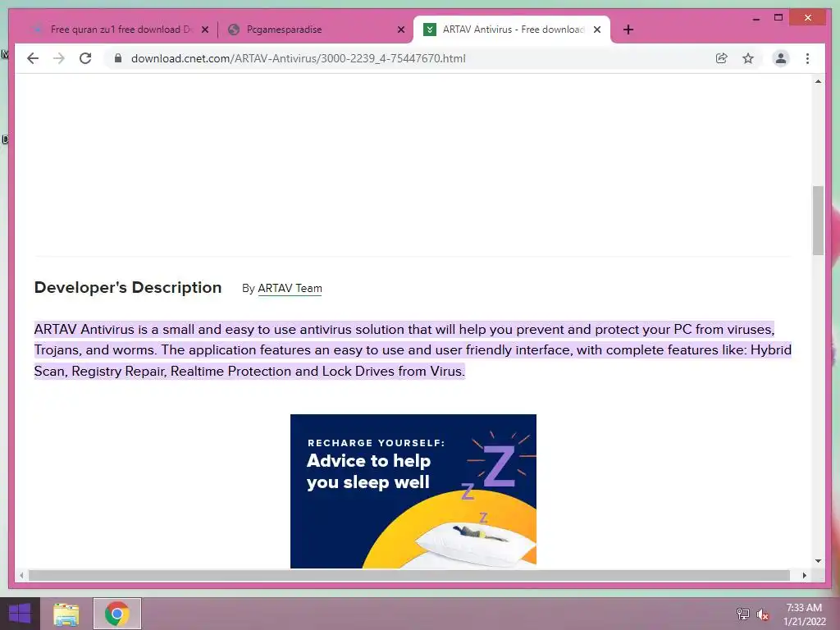
Task: Open the network status tray icon
Action: tap(742, 614)
